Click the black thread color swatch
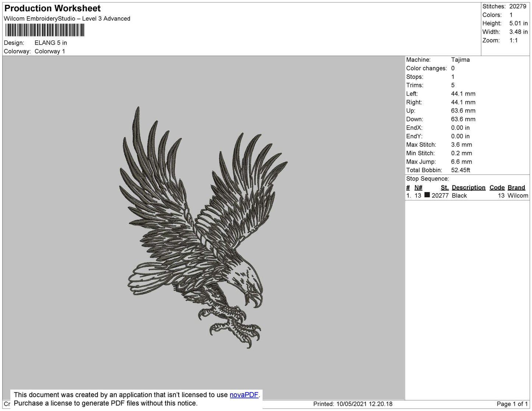The width and height of the screenshot is (532, 411). coord(427,195)
